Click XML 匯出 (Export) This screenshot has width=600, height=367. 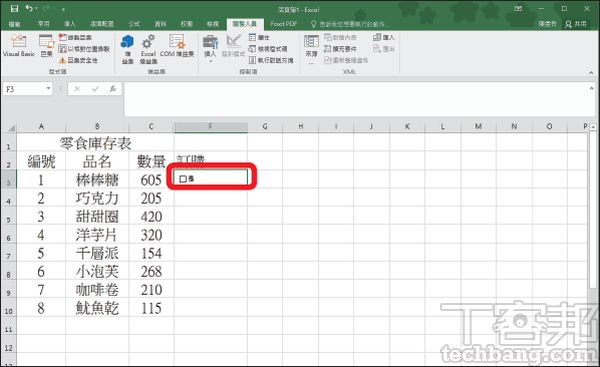(x=383, y=49)
